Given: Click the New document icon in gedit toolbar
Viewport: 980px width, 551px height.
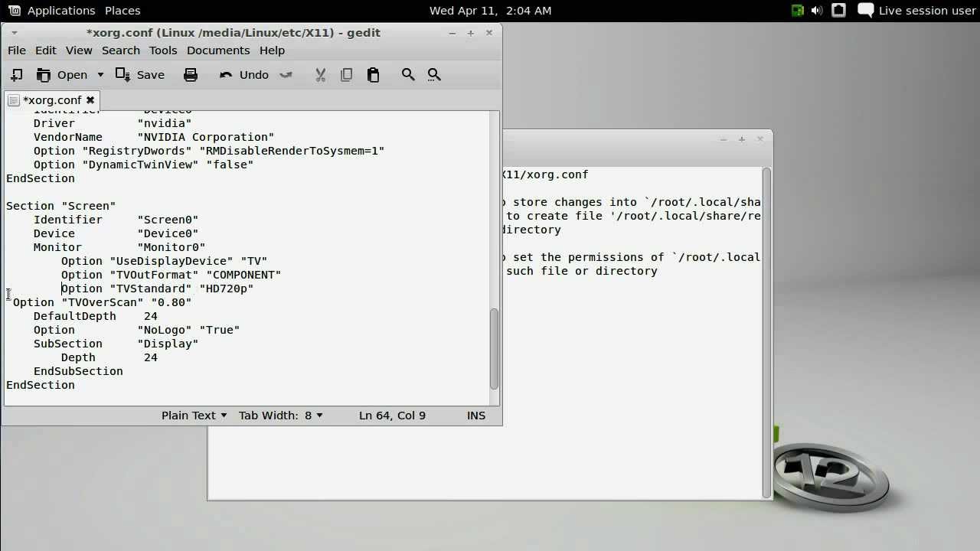Looking at the screenshot, I should click(x=17, y=74).
